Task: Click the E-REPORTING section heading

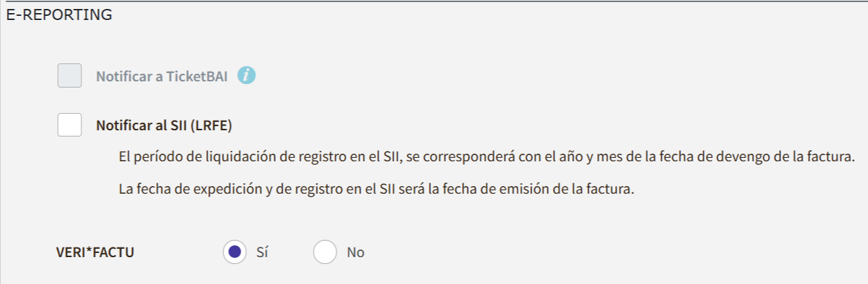Action: point(59,15)
